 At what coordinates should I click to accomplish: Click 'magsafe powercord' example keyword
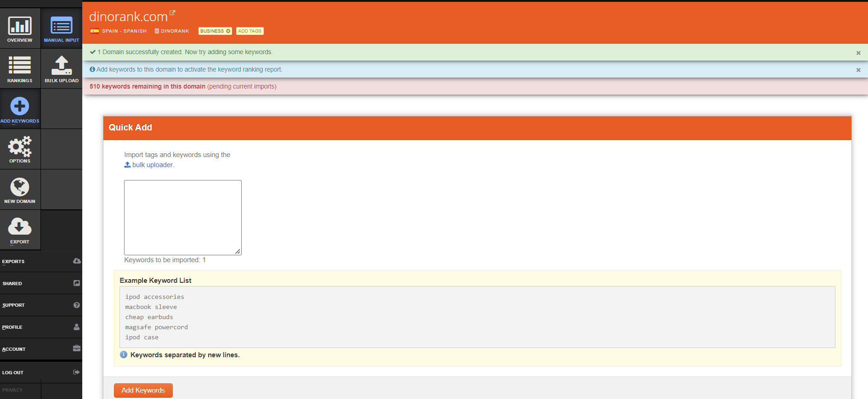click(x=156, y=327)
